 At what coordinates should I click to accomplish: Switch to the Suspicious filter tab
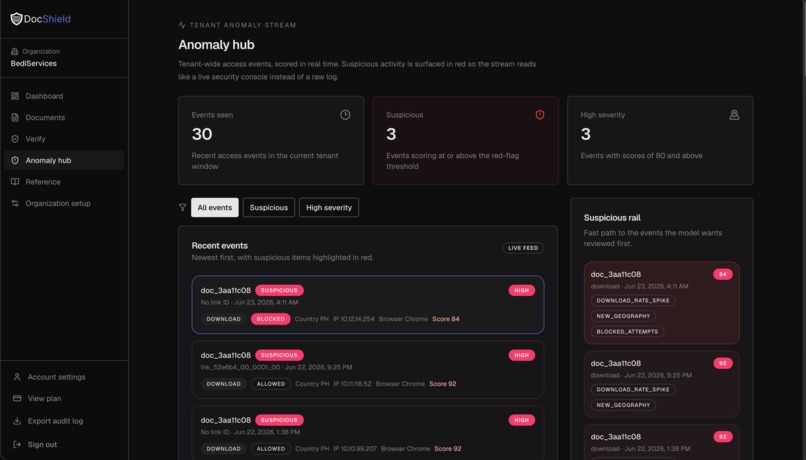269,208
